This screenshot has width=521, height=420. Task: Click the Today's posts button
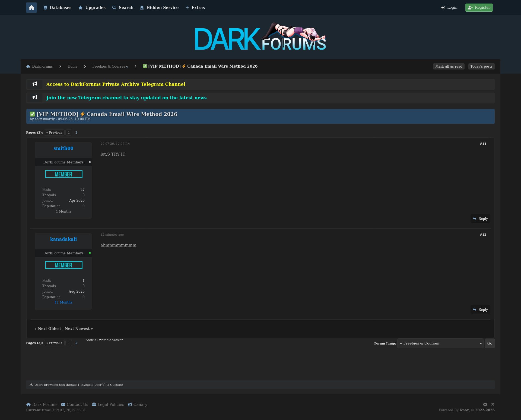point(481,67)
